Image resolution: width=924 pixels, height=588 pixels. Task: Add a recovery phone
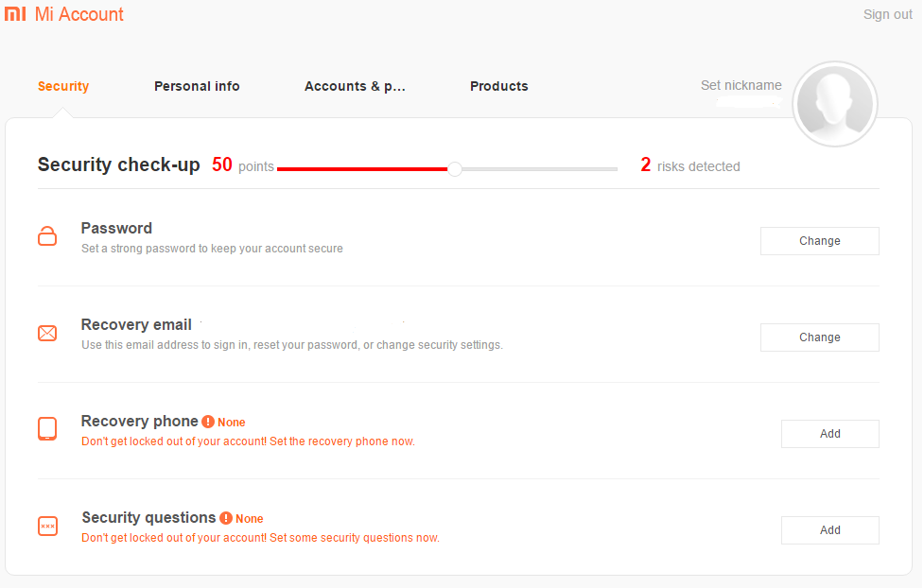point(830,434)
